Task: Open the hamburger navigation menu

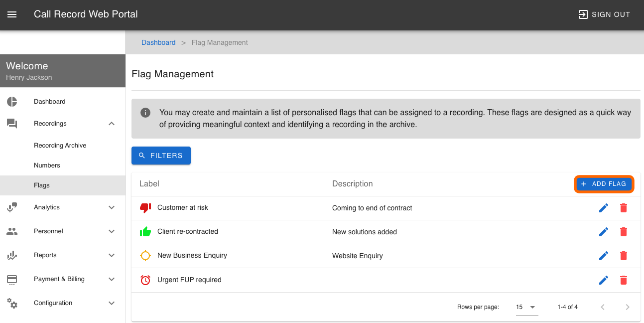Action: click(x=12, y=14)
